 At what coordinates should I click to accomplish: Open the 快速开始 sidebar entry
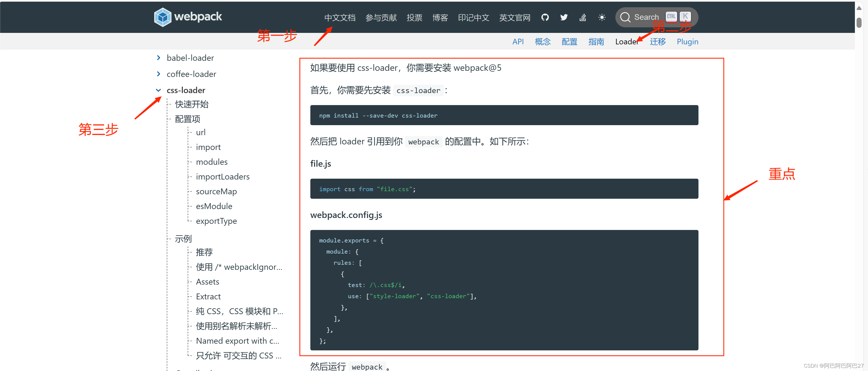coord(191,105)
